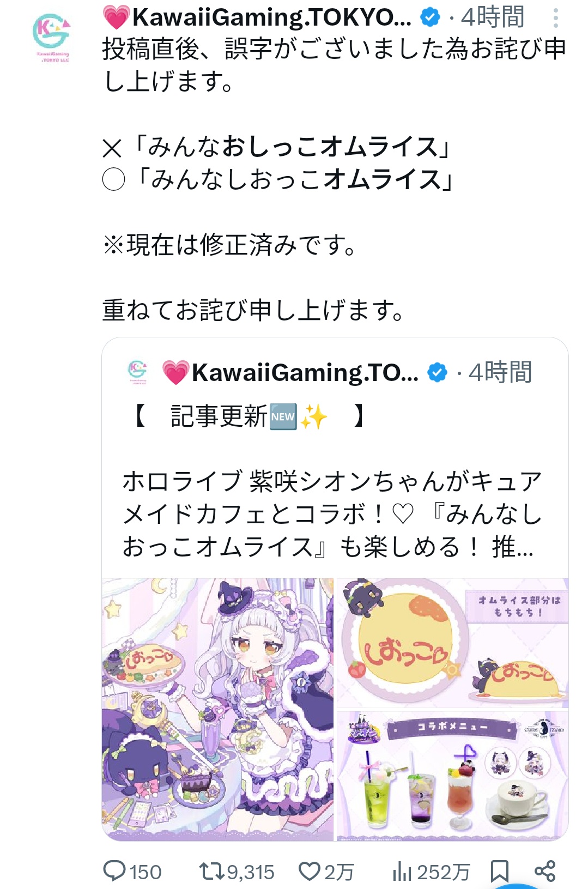
Task: Tap the blue verified badge beside the top account name
Action: click(x=430, y=18)
